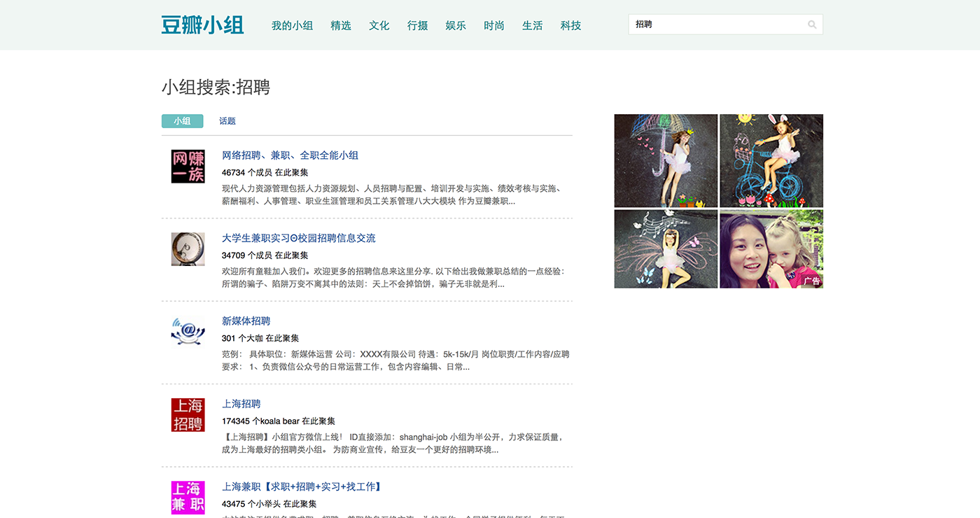Open the 生活 category
The image size is (980, 518).
[x=533, y=25]
